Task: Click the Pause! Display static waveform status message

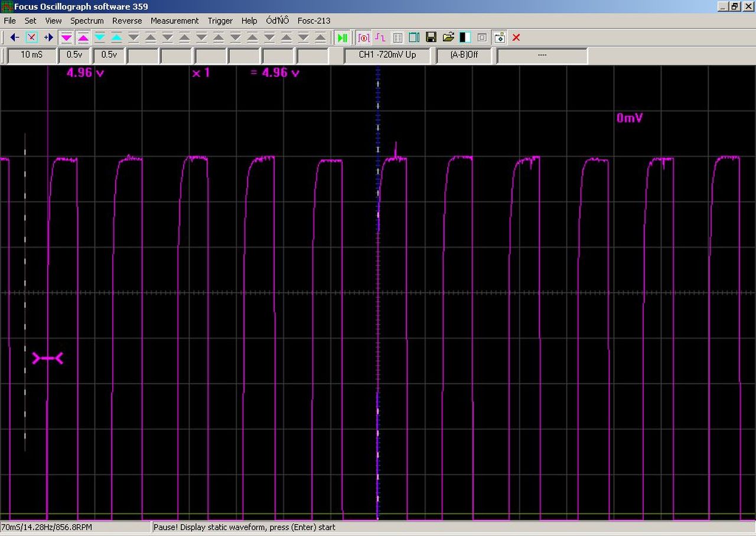Action: tap(244, 527)
